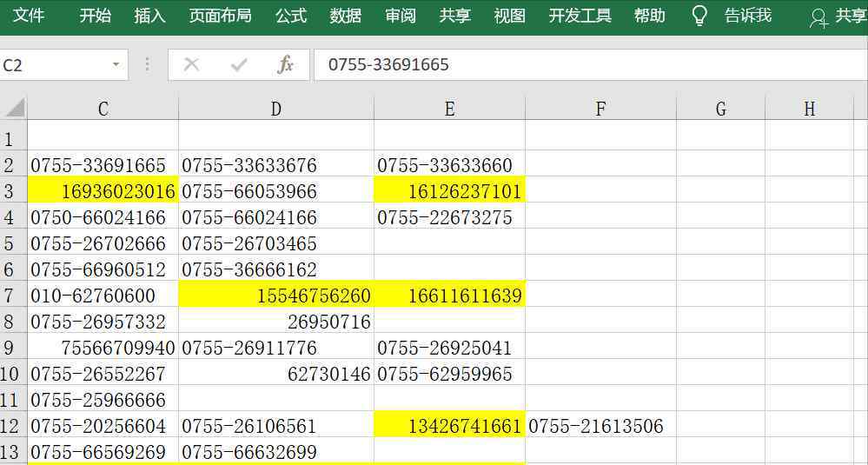Image resolution: width=868 pixels, height=465 pixels.
Task: Click the Cancel X icon in formula bar
Action: click(192, 65)
